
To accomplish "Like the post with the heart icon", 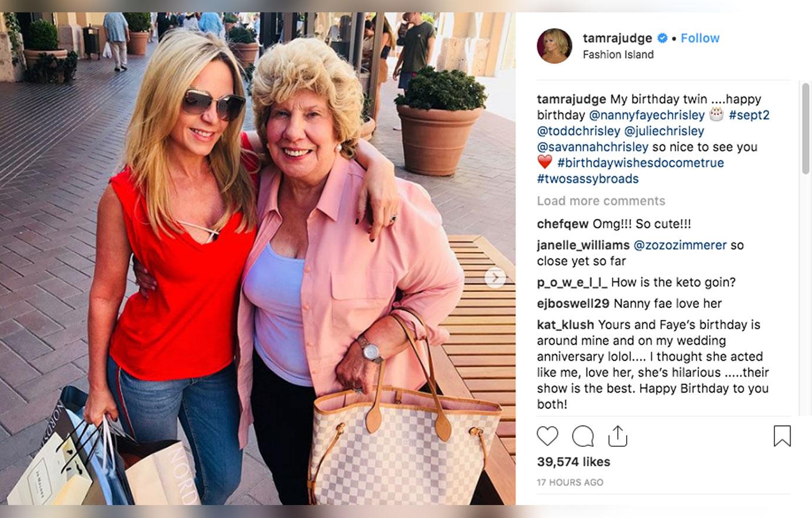I will 547,436.
